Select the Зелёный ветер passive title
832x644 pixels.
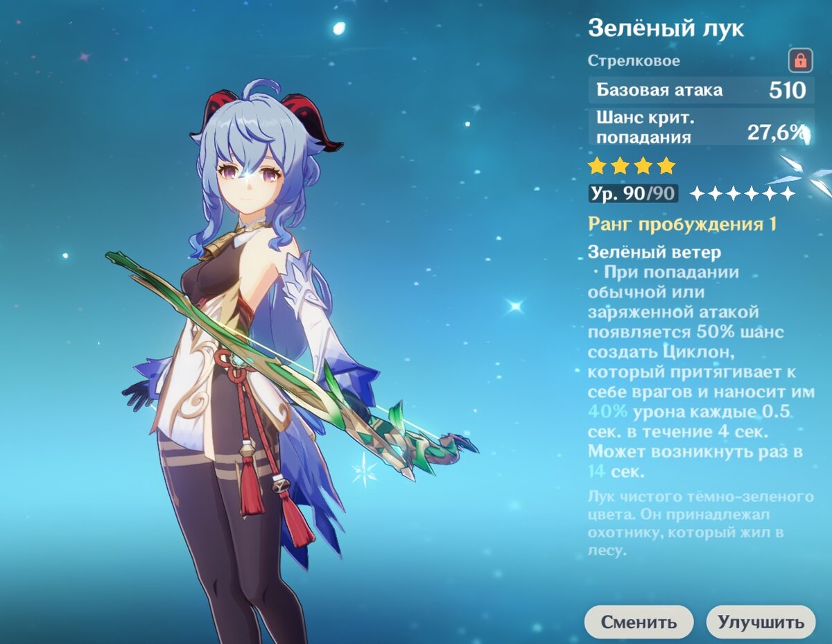point(655,252)
